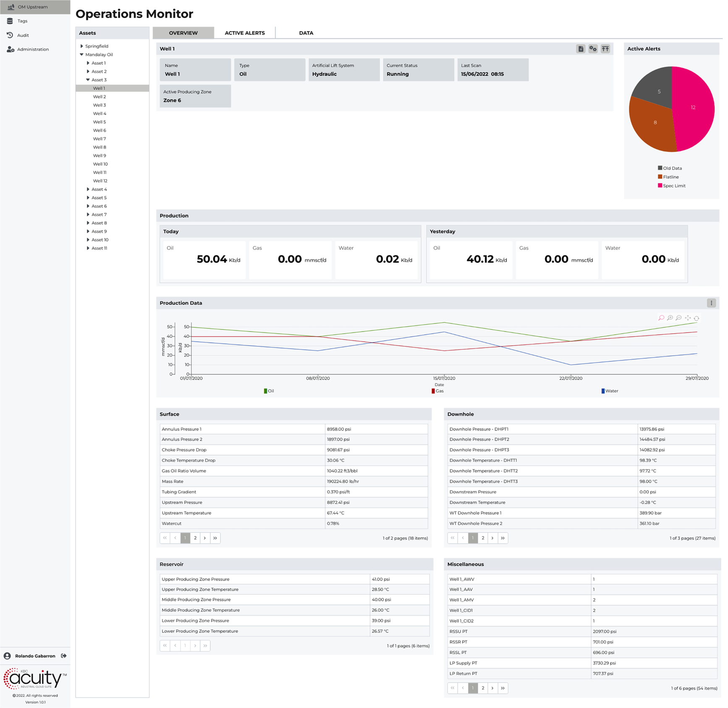The height and width of the screenshot is (708, 728).
Task: Expand the Springfield asset group
Action: point(82,46)
